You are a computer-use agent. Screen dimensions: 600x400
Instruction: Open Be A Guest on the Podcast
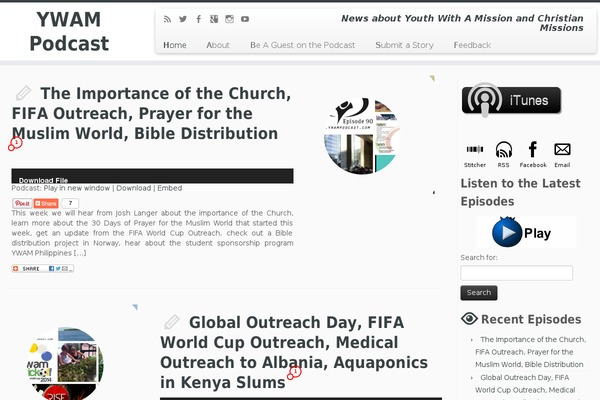303,45
